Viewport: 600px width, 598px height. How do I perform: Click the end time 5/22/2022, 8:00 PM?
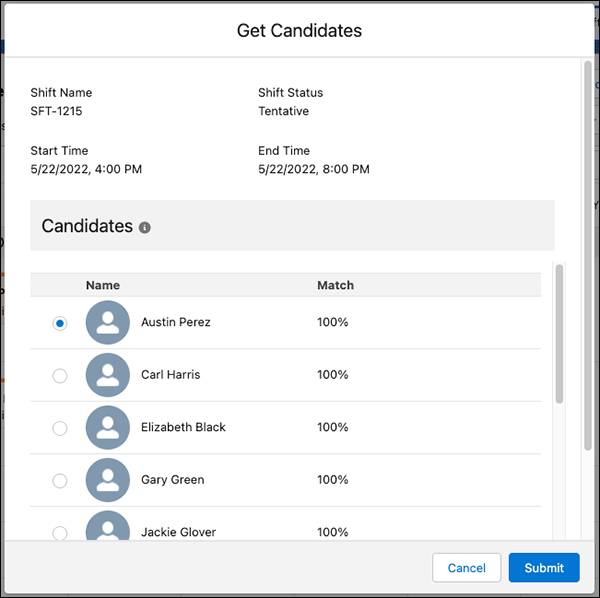coord(314,169)
